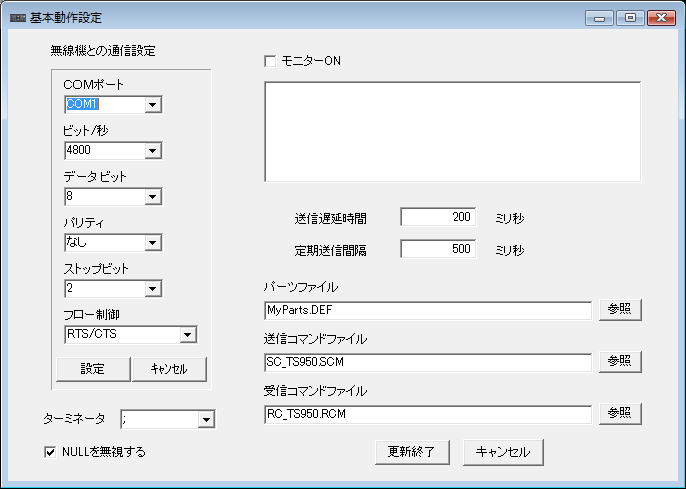
Task: Click the bottom キャンセル button
Action: pyautogui.click(x=503, y=452)
